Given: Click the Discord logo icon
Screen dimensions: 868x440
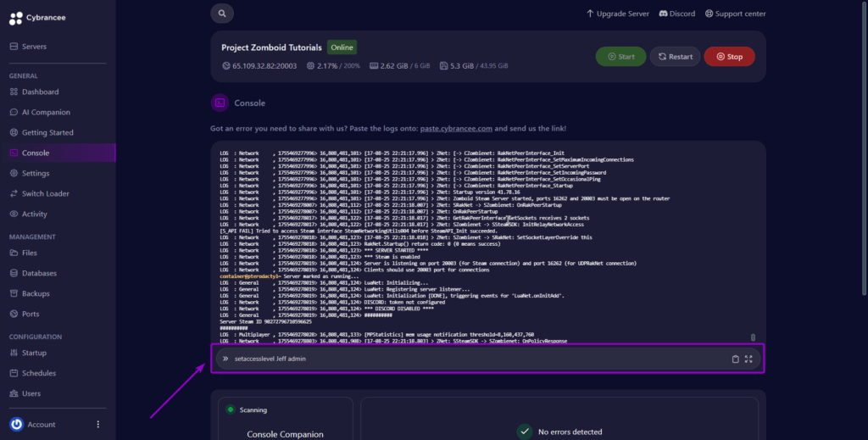Looking at the screenshot, I should (663, 14).
